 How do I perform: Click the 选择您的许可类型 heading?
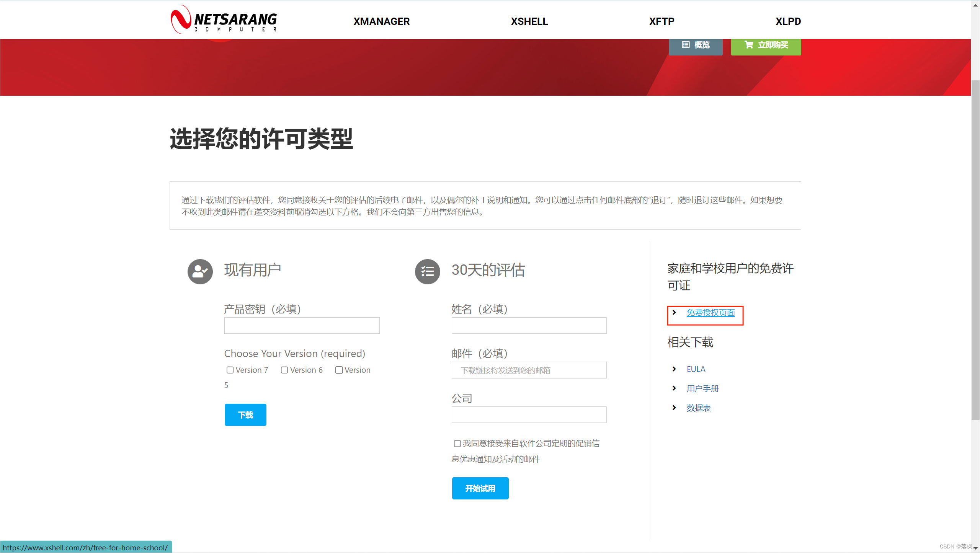[x=261, y=139]
